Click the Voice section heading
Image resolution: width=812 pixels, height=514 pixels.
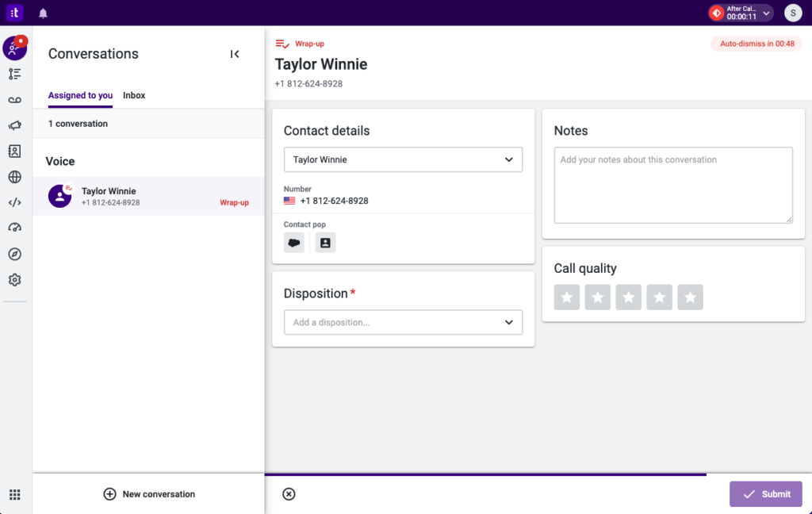[x=60, y=161]
